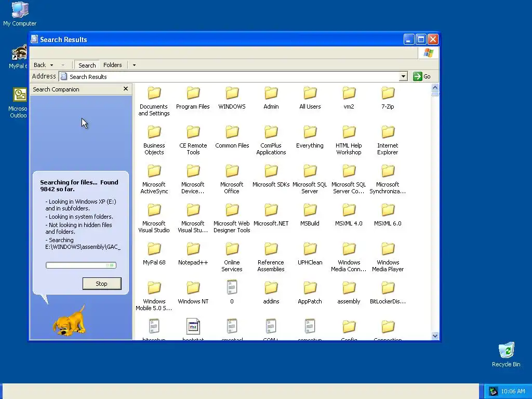Click the search progress bar
The image size is (532, 399).
point(81,265)
